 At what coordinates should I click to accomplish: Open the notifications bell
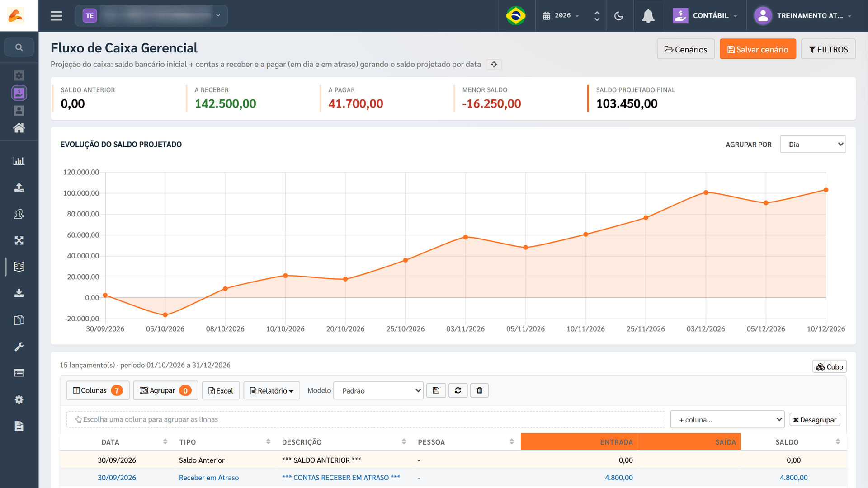[648, 16]
